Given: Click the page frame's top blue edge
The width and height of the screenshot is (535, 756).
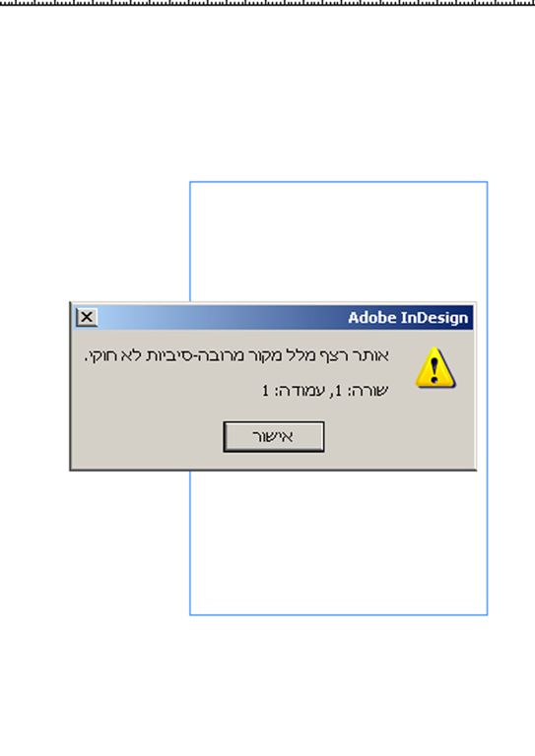Looking at the screenshot, I should (x=339, y=182).
